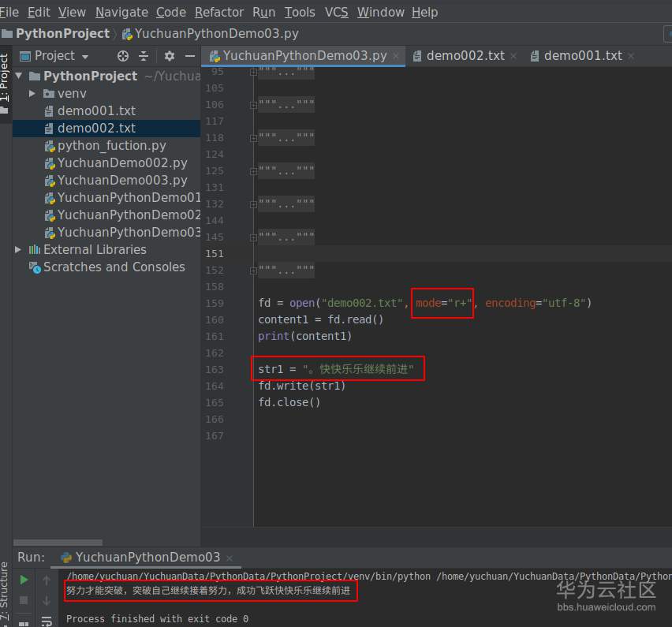
Task: Expand folded docstring at line 152
Action: tap(253, 271)
